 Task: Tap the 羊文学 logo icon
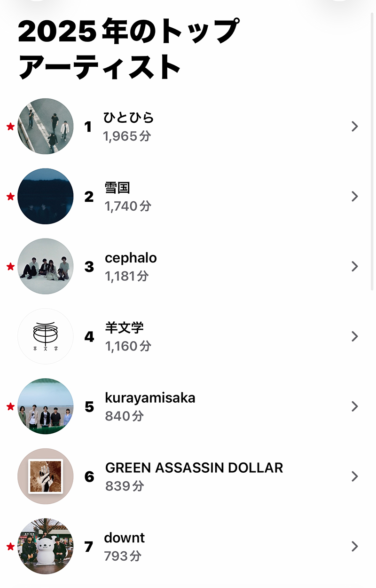click(x=46, y=336)
